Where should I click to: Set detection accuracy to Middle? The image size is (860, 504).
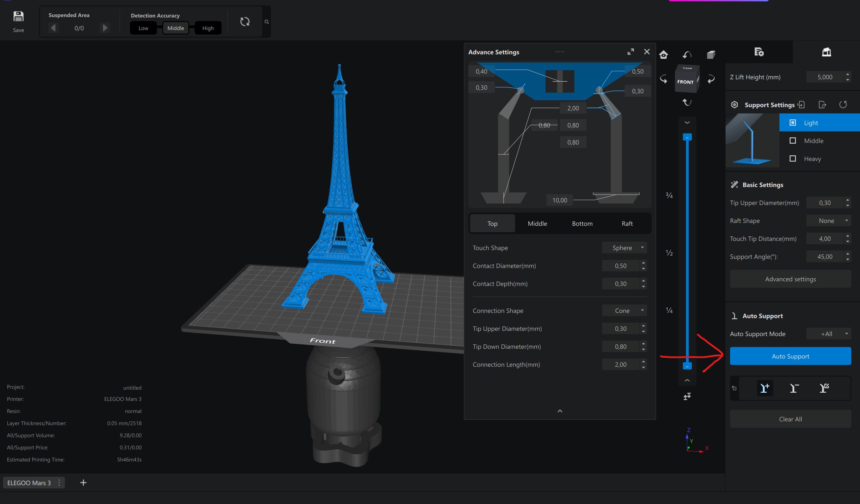176,28
